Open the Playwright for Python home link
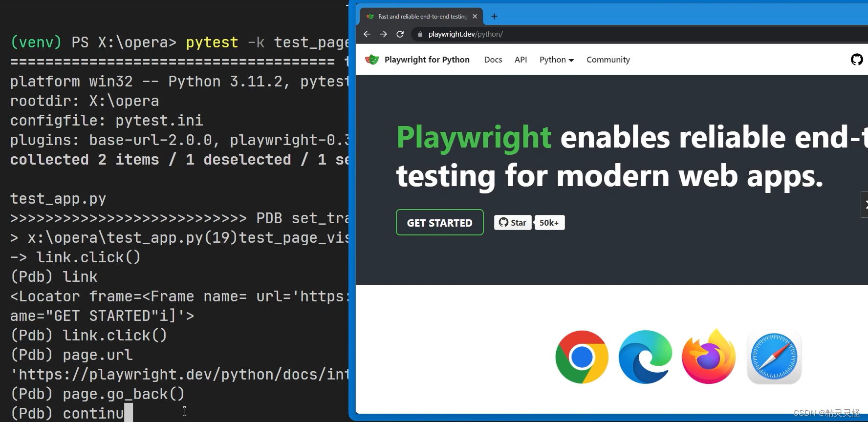This screenshot has height=422, width=868. [x=427, y=60]
